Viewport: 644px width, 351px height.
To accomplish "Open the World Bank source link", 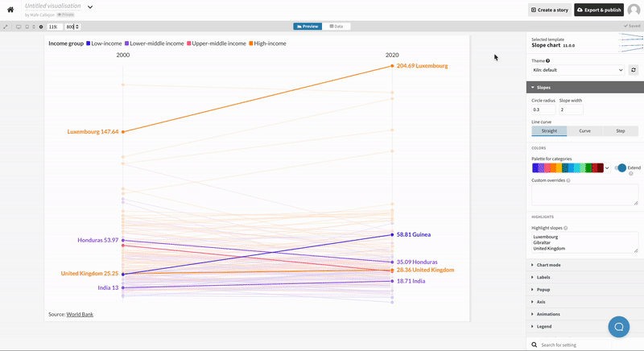I will [x=80, y=314].
